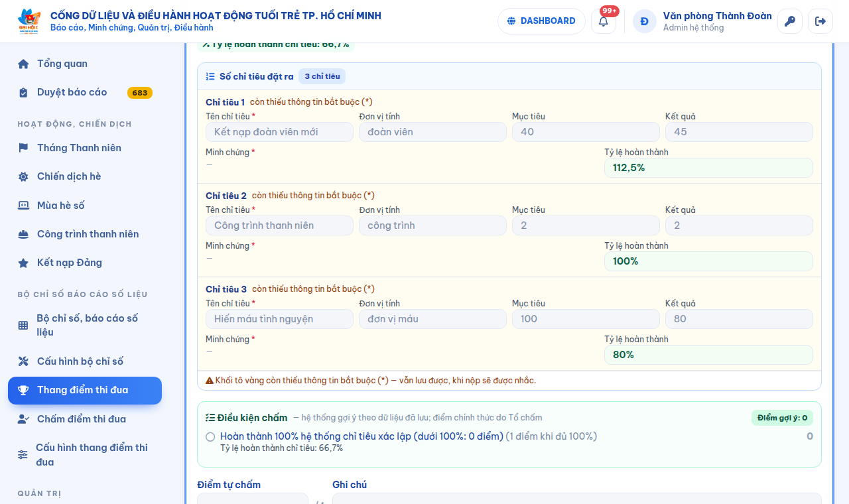The height and width of the screenshot is (504, 849).
Task: Click the đơn vị máu unit field
Action: pos(432,319)
